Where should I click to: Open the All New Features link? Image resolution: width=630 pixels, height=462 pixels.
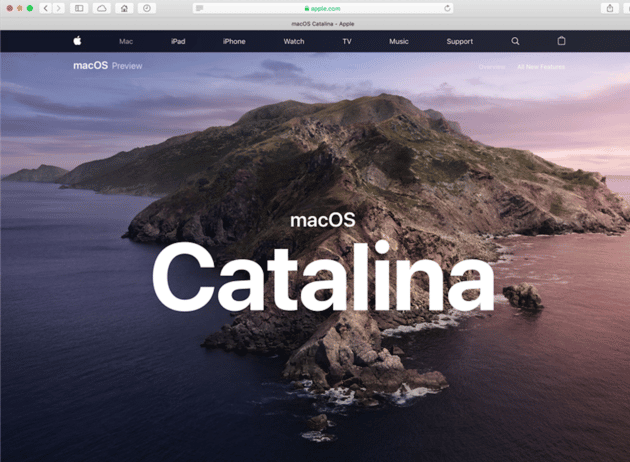coord(541,67)
